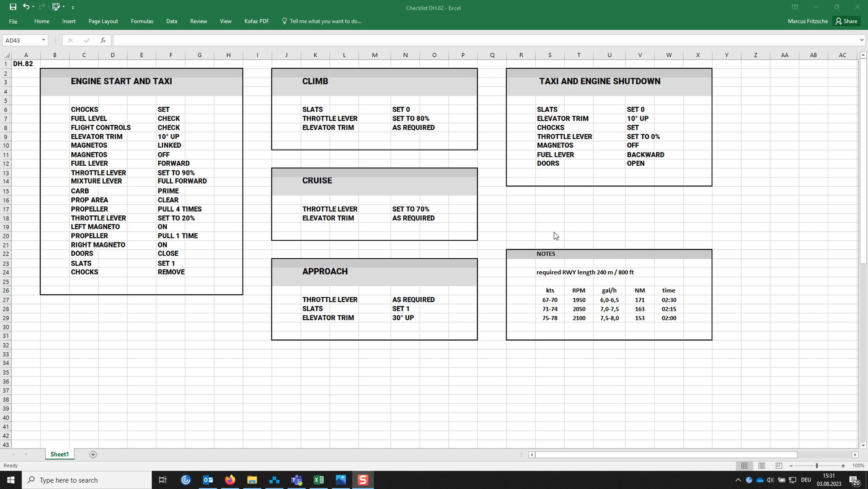Click the zoom slider handle
The height and width of the screenshot is (489, 868).
tap(817, 465)
